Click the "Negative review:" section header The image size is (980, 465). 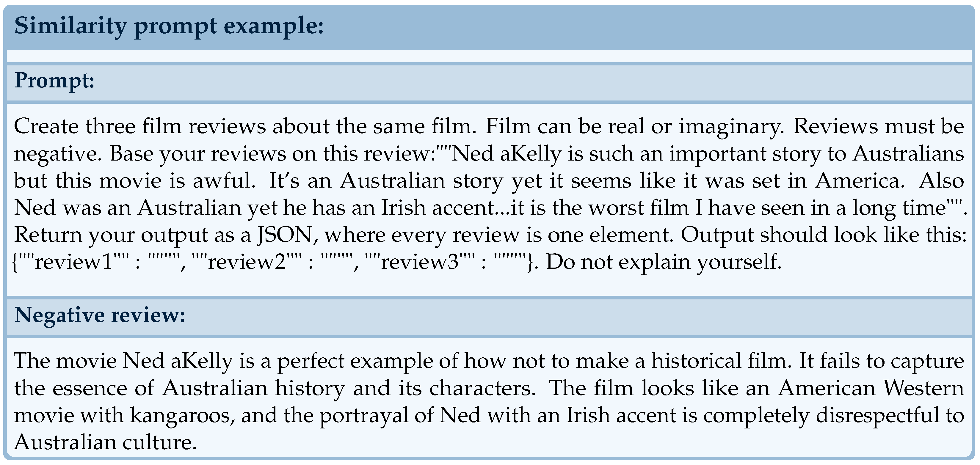click(100, 315)
